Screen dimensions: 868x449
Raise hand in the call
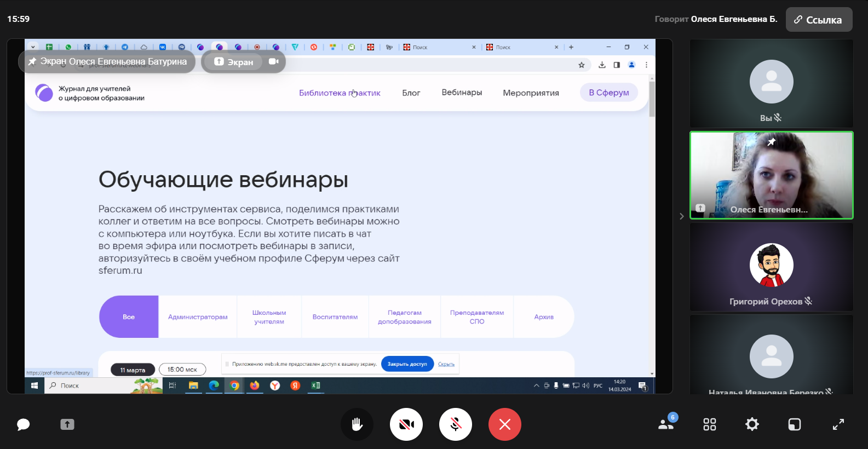point(357,424)
